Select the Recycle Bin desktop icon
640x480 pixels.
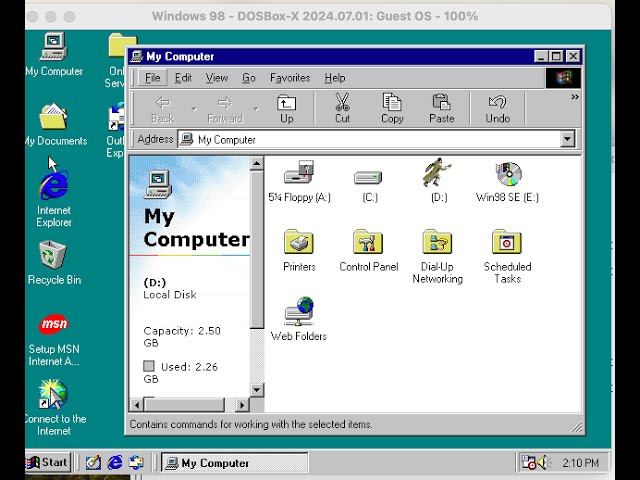click(54, 262)
